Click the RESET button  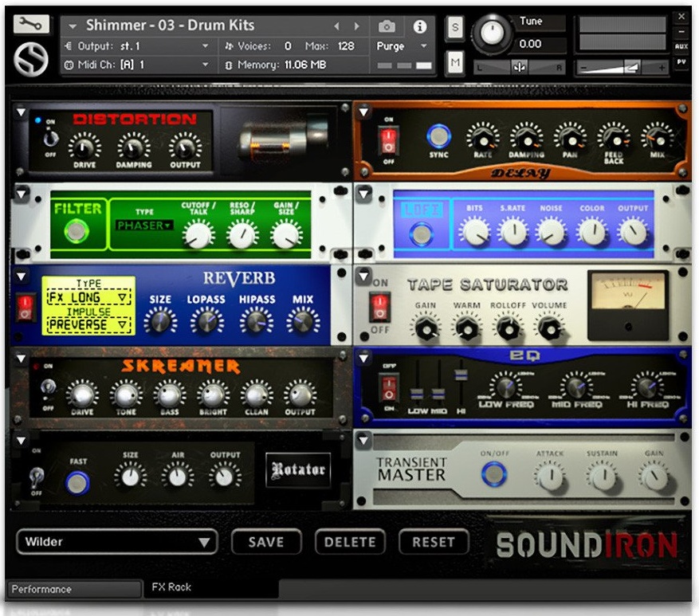[434, 542]
